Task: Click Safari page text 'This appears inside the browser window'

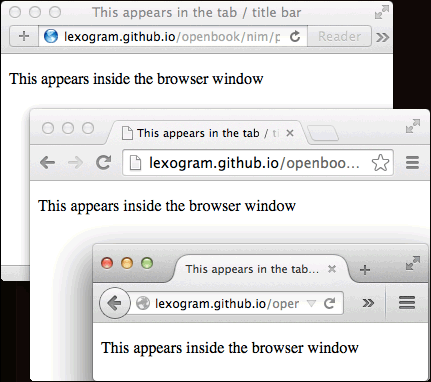Action: tap(136, 79)
